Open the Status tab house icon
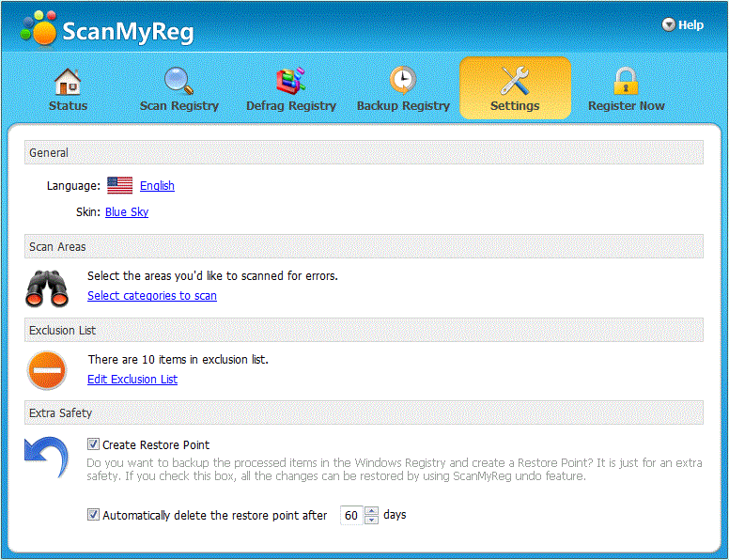729x560 pixels. point(68,82)
